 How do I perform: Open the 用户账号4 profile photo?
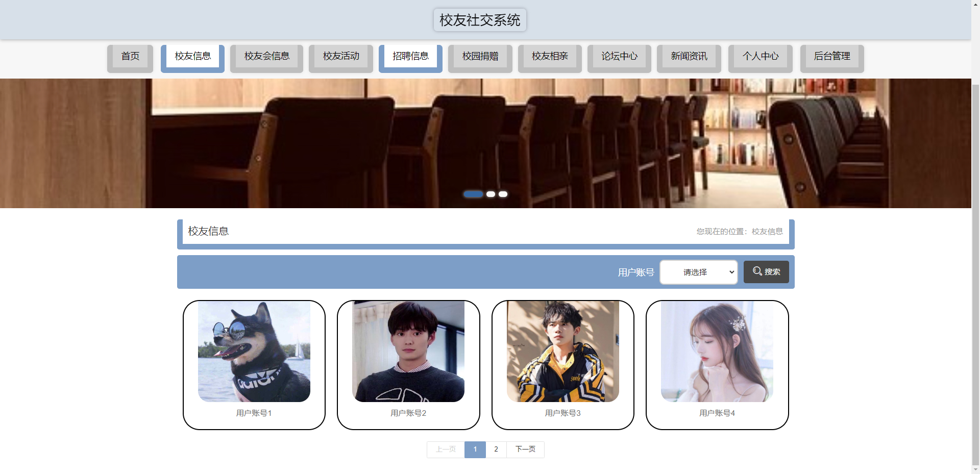click(x=717, y=351)
